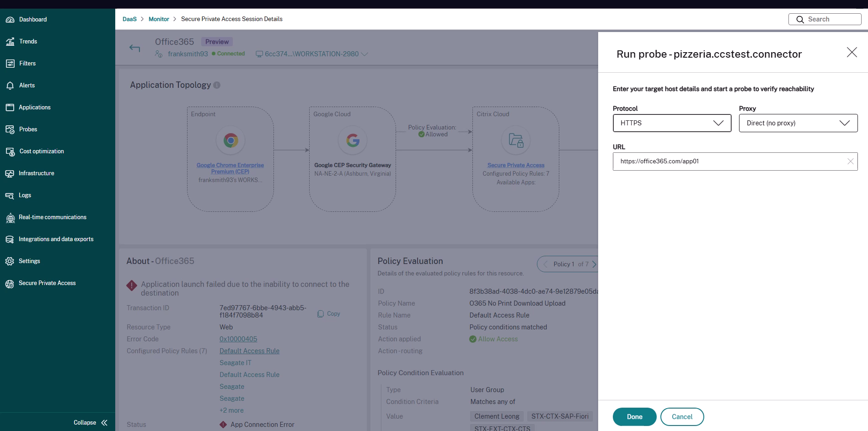The image size is (868, 431).
Task: Click the Trends chart icon
Action: tap(10, 42)
